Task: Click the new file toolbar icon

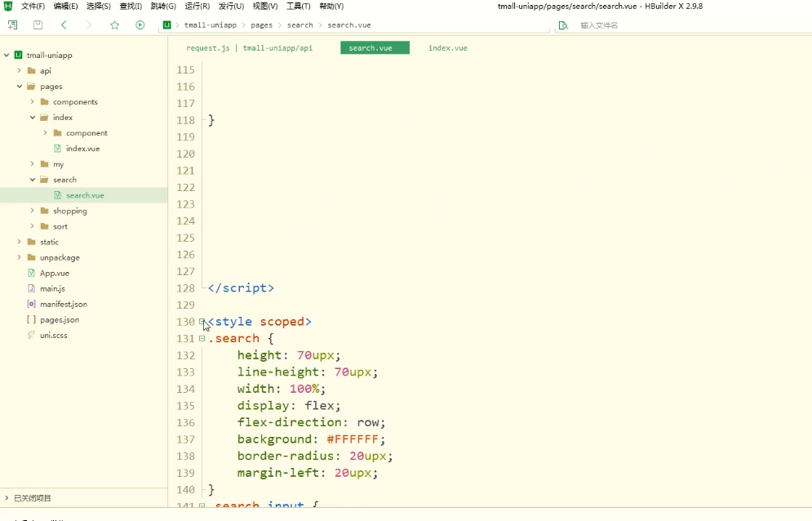Action: point(12,24)
